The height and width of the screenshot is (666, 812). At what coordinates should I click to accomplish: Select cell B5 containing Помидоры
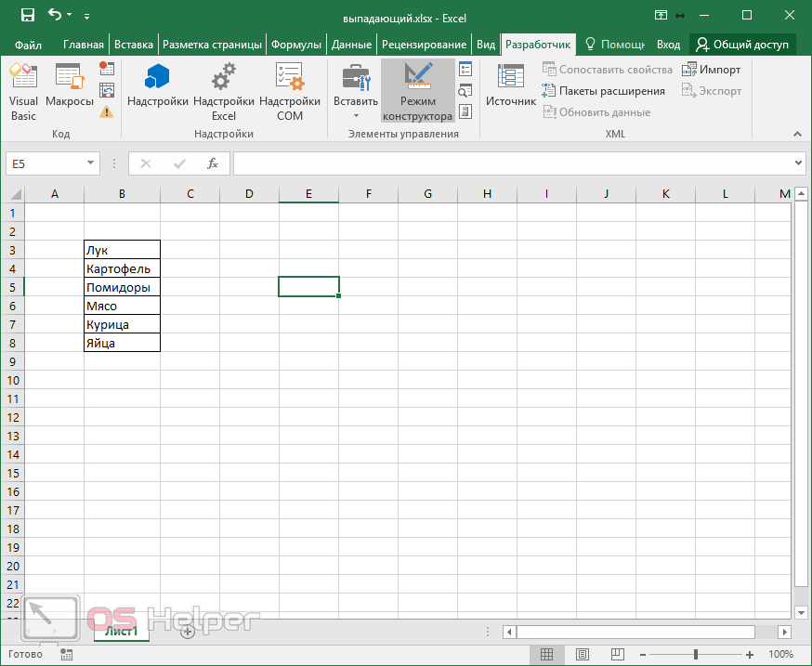[x=122, y=287]
